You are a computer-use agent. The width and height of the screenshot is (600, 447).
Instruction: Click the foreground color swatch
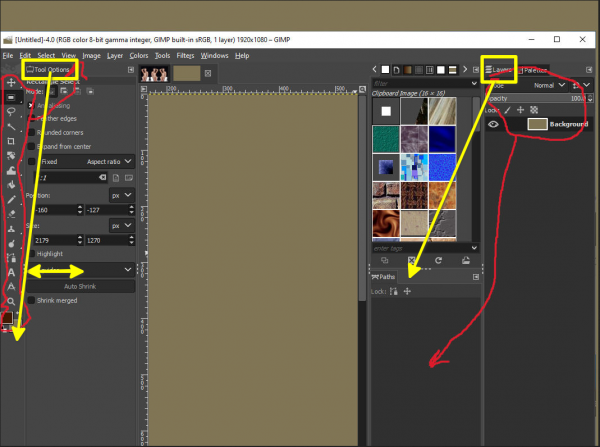(7, 317)
